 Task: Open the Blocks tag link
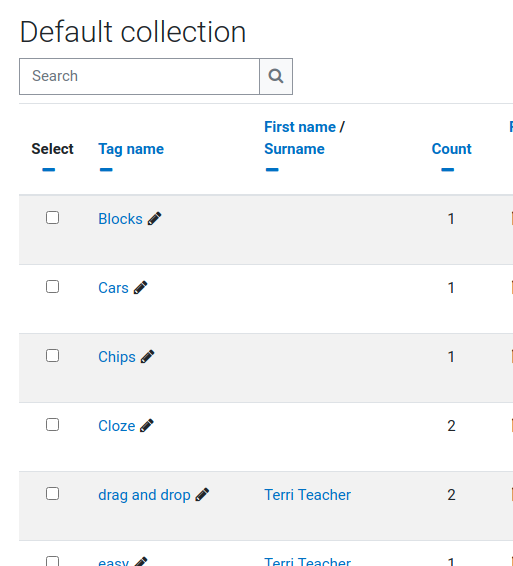point(120,219)
